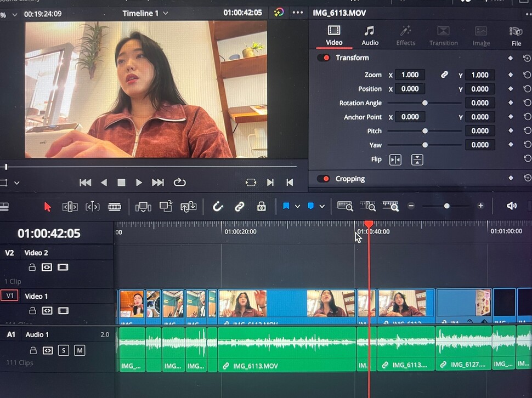Toggle the Cropping section enable switch
Screen dimensions: 532x398
[324, 179]
